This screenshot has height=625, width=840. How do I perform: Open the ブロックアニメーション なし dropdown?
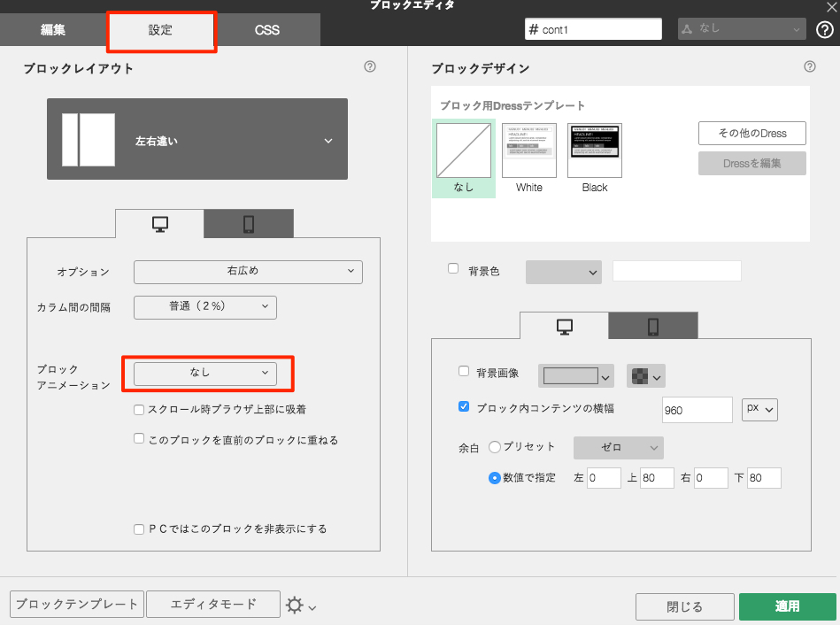[205, 374]
